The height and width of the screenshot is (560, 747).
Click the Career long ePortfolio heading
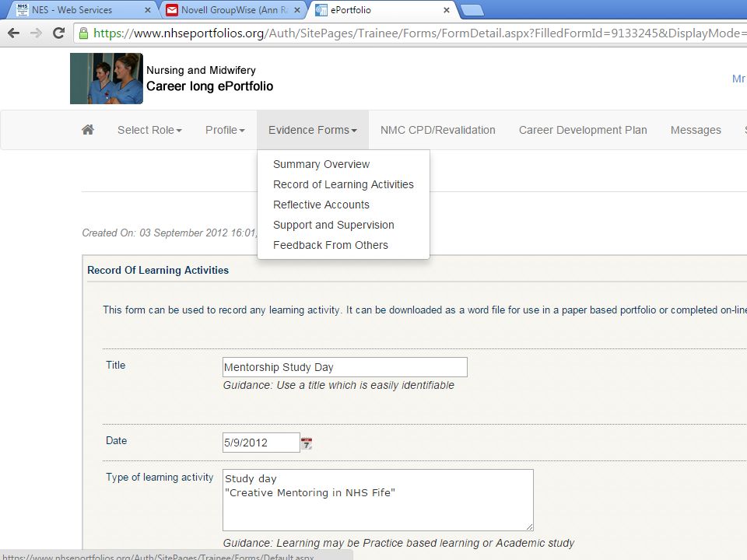tap(209, 86)
